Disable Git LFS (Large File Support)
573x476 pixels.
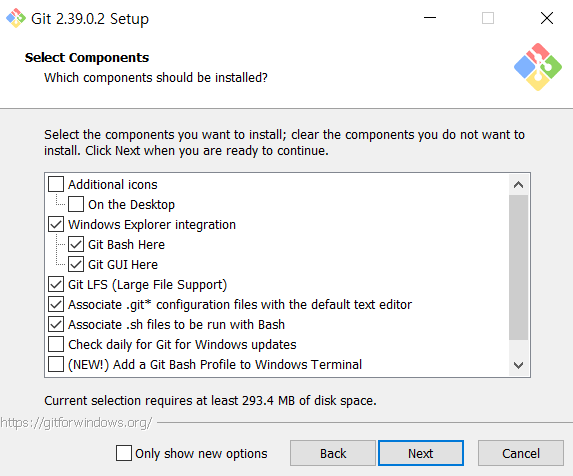pyautogui.click(x=56, y=284)
